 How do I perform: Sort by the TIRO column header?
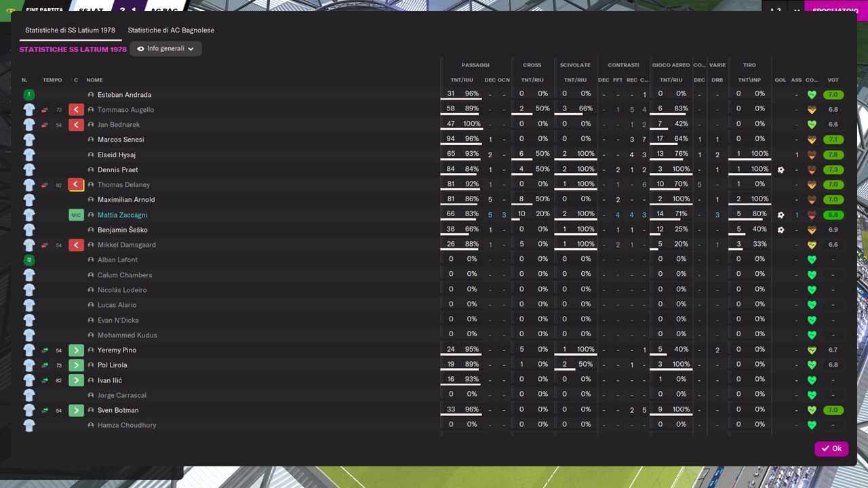[749, 65]
